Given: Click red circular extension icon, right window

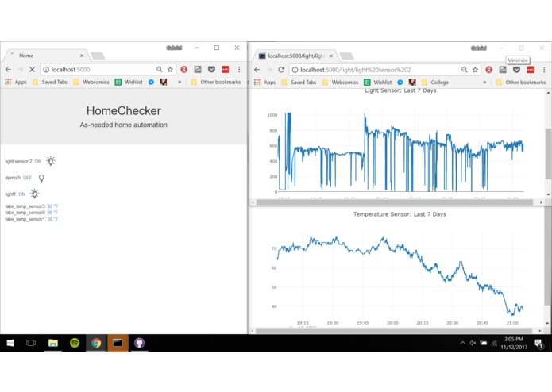Looking at the screenshot, I should [489, 70].
